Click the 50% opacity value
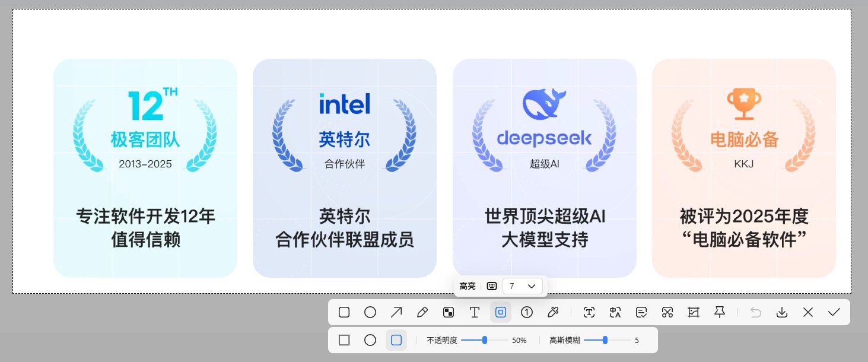Image resolution: width=868 pixels, height=362 pixels. click(519, 341)
